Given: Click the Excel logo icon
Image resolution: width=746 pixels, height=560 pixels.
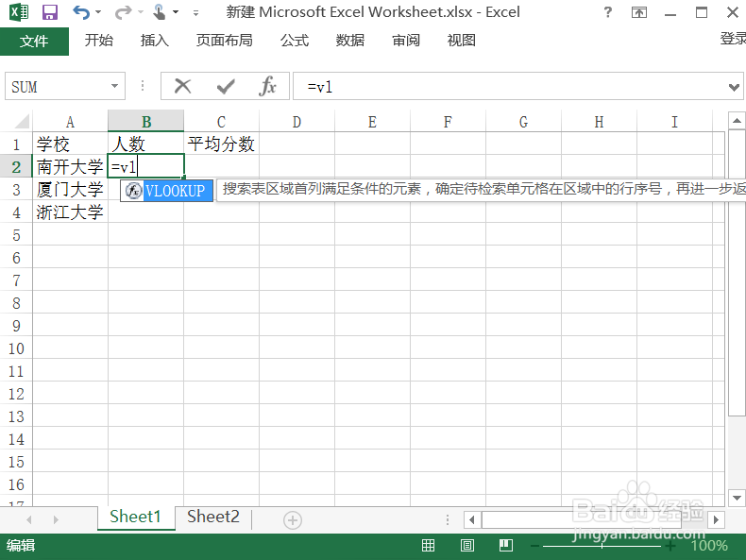Looking at the screenshot, I should [x=19, y=11].
